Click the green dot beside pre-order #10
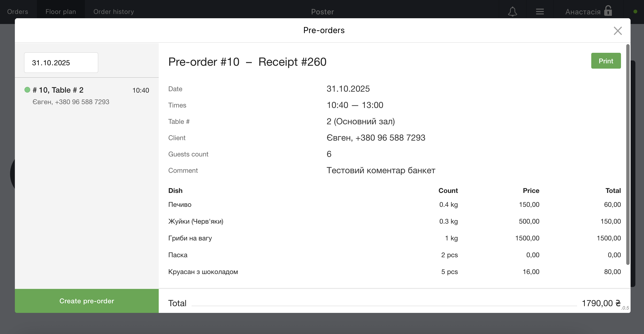This screenshot has width=644, height=334. (x=28, y=89)
